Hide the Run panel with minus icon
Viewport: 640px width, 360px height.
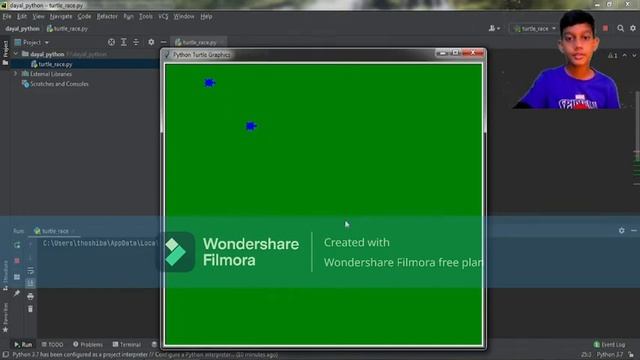click(x=633, y=231)
